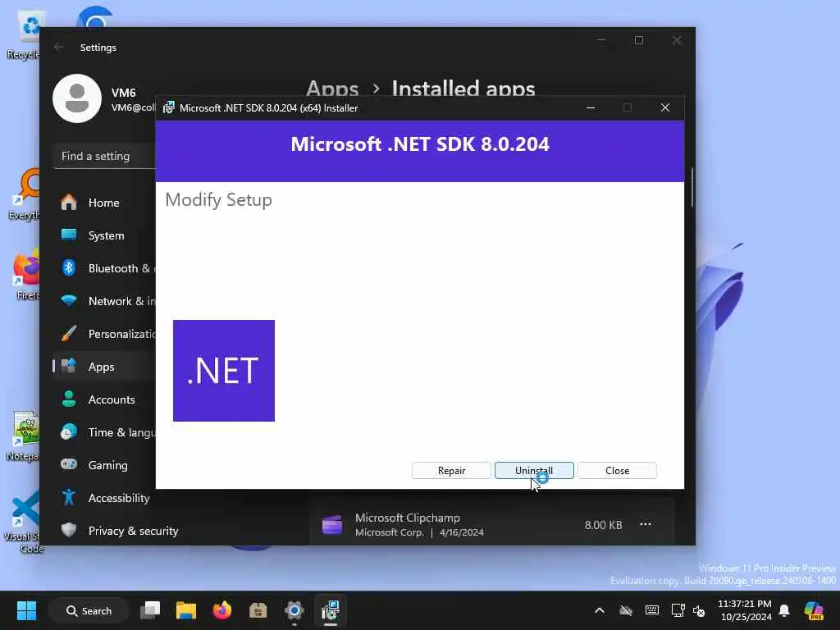Open Accessibility settings
840x630 pixels.
tap(104, 498)
